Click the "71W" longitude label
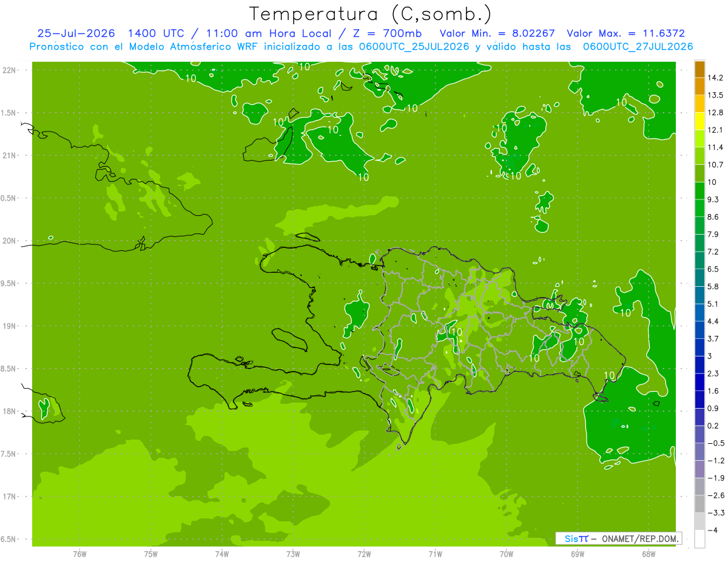This screenshot has width=728, height=562. (x=435, y=554)
